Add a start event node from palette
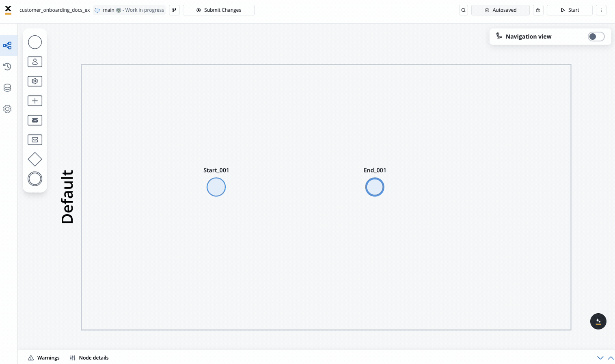Screen dimensions: 615x364 click(x=35, y=42)
